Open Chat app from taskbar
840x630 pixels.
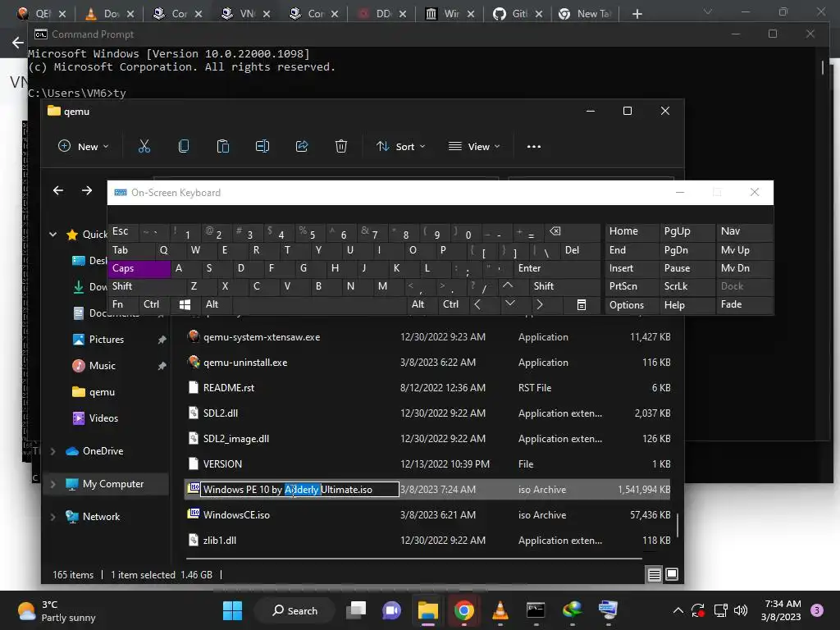click(391, 610)
